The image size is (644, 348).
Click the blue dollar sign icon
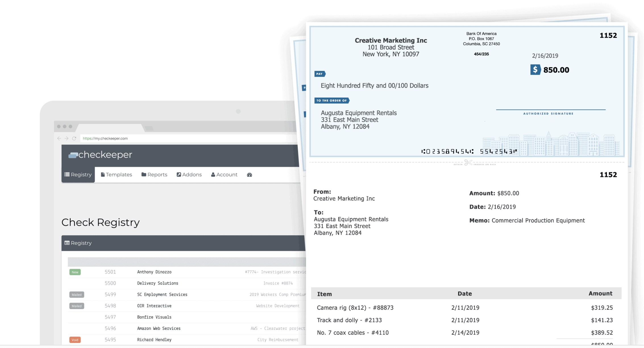(x=535, y=70)
